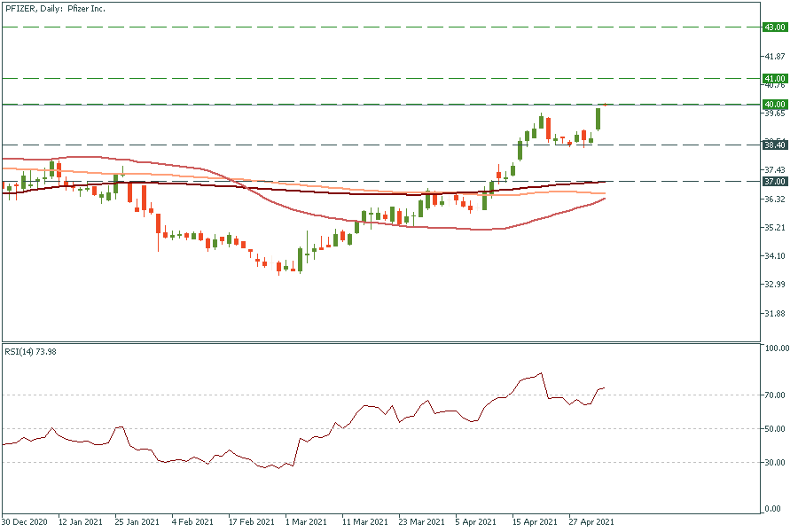Viewport: 798px width, 532px height.
Task: Select the 25 Jan 2021 date label
Action: [138, 521]
